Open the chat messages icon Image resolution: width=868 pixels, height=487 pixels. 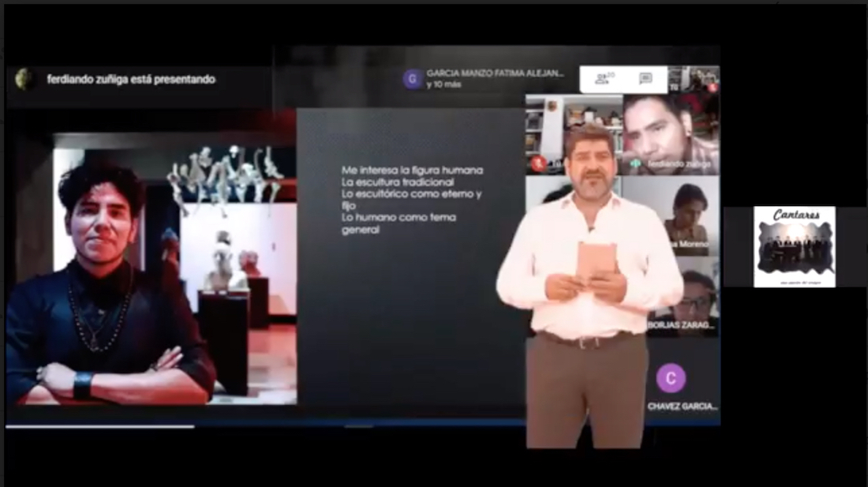pos(645,79)
